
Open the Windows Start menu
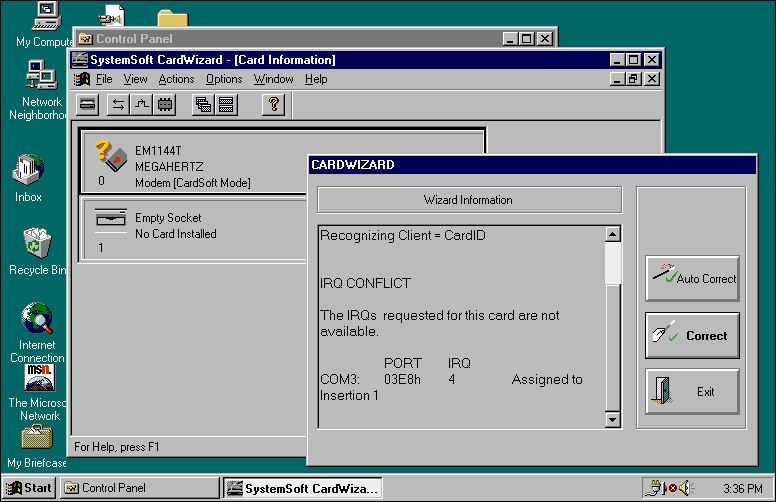[30, 488]
